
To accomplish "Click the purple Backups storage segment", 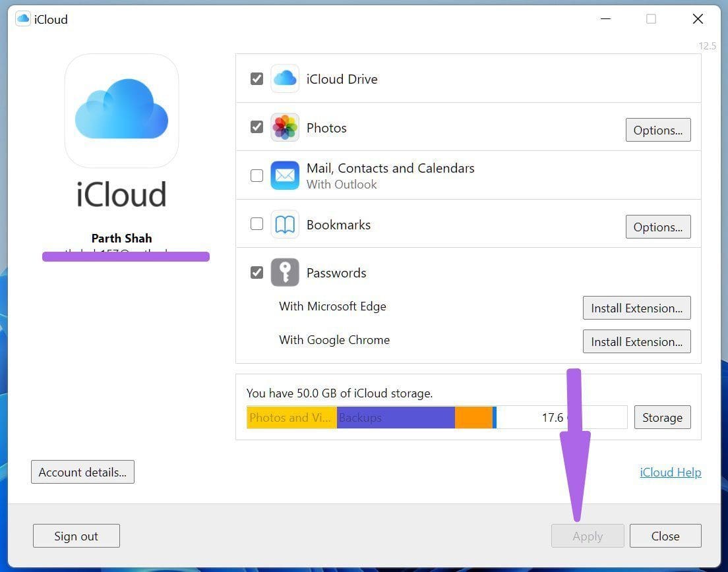I will 396,418.
